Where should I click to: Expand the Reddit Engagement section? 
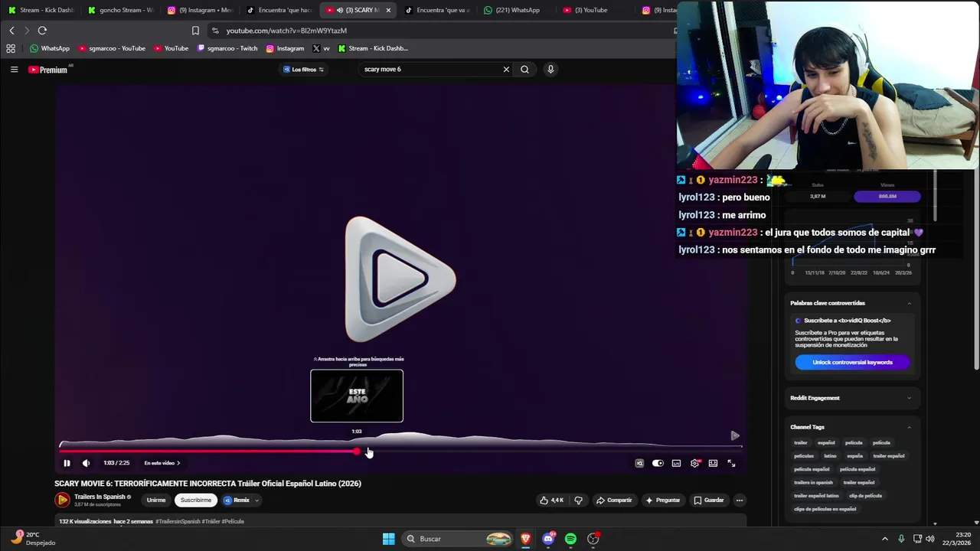coord(909,398)
